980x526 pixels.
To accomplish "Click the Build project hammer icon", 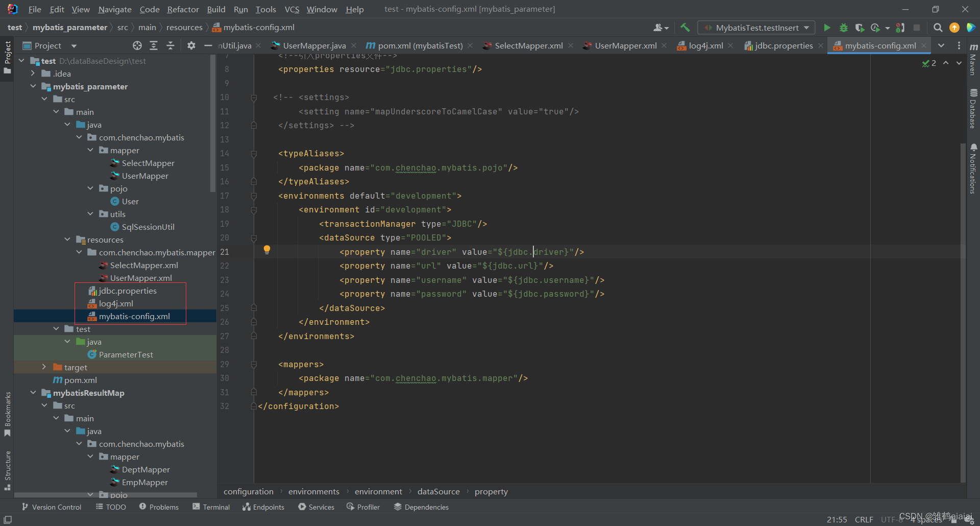I will [x=685, y=28].
